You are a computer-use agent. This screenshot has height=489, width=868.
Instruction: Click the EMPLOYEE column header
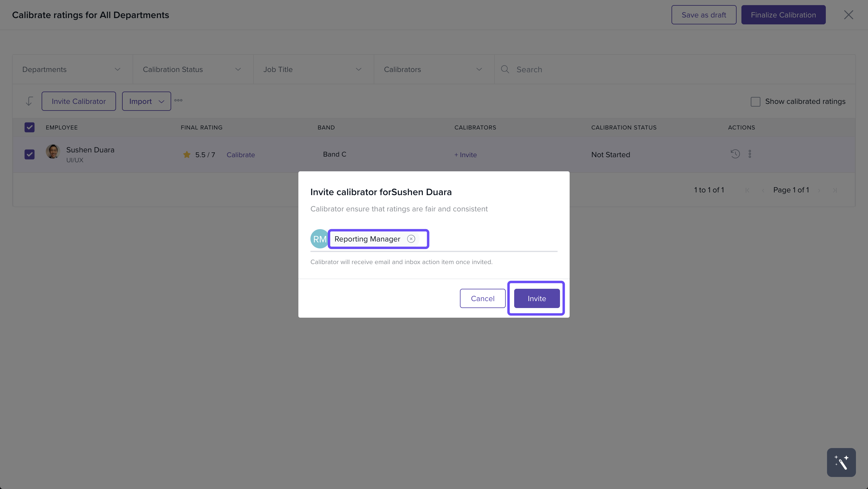62,128
